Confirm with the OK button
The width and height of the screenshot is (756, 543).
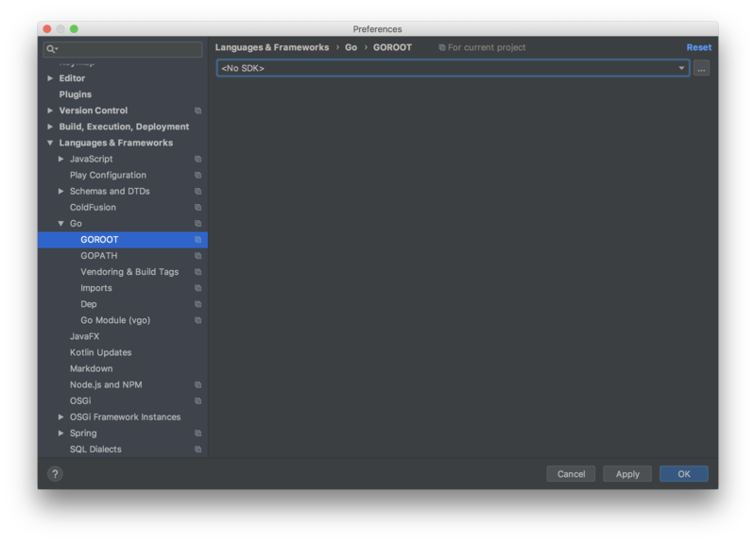pos(683,474)
